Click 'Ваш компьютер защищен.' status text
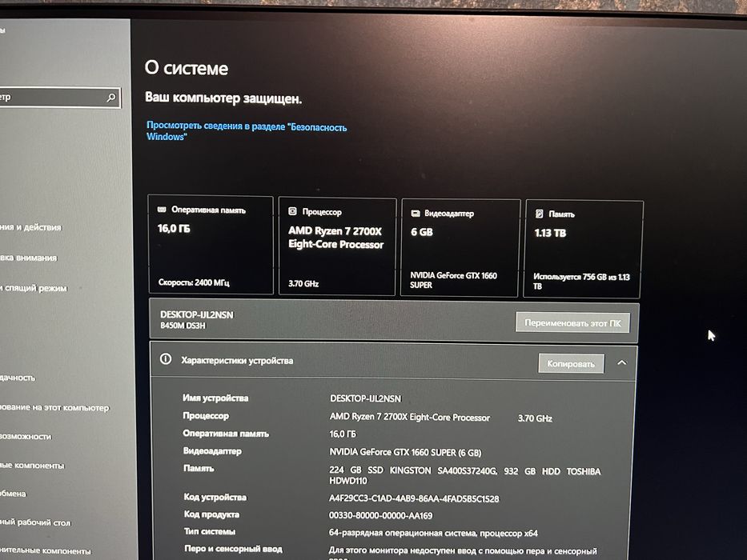This screenshot has width=747, height=560. [223, 98]
